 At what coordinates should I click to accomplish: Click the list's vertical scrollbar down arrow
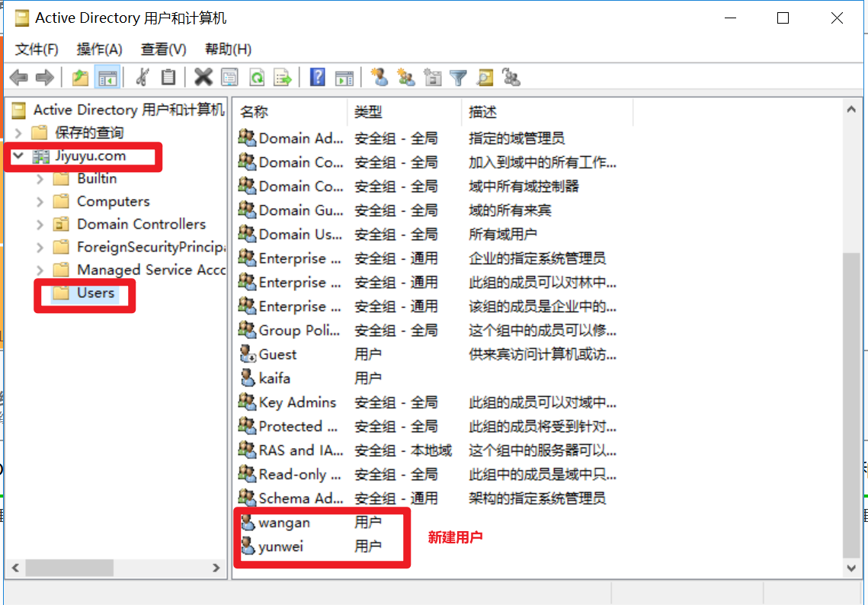point(850,568)
